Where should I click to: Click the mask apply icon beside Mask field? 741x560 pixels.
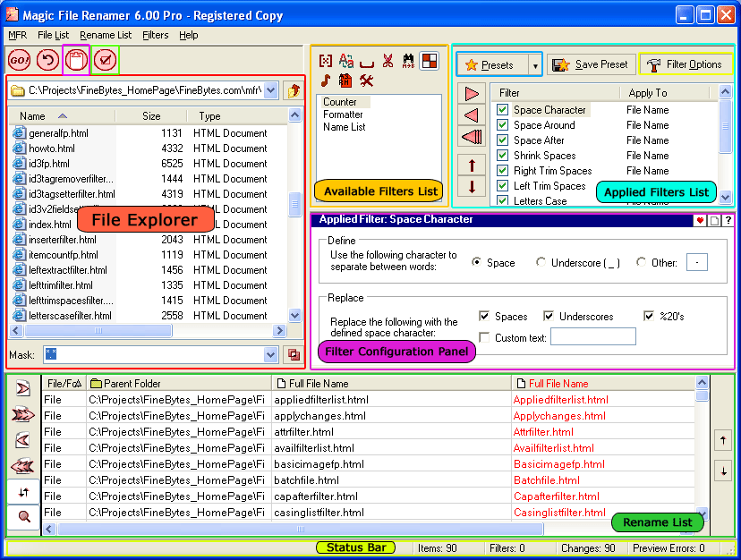point(294,354)
